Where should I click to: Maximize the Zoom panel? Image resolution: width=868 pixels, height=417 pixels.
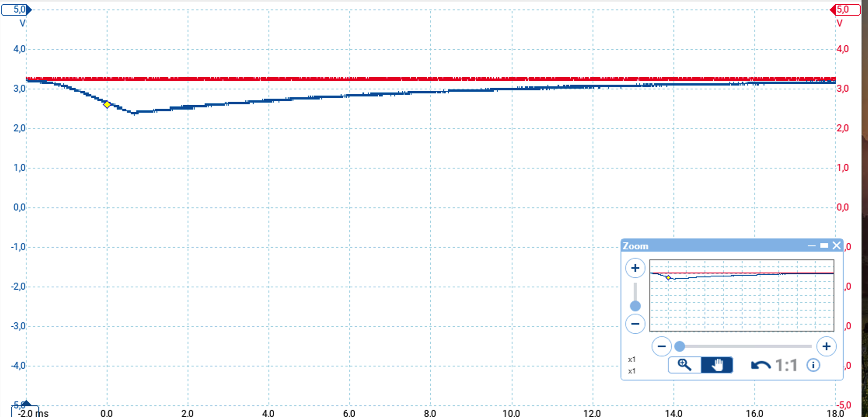824,246
